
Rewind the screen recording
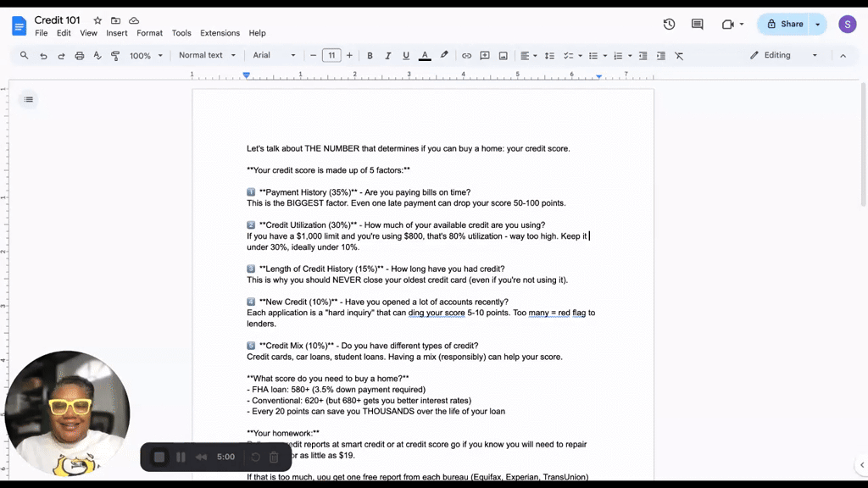click(x=201, y=457)
